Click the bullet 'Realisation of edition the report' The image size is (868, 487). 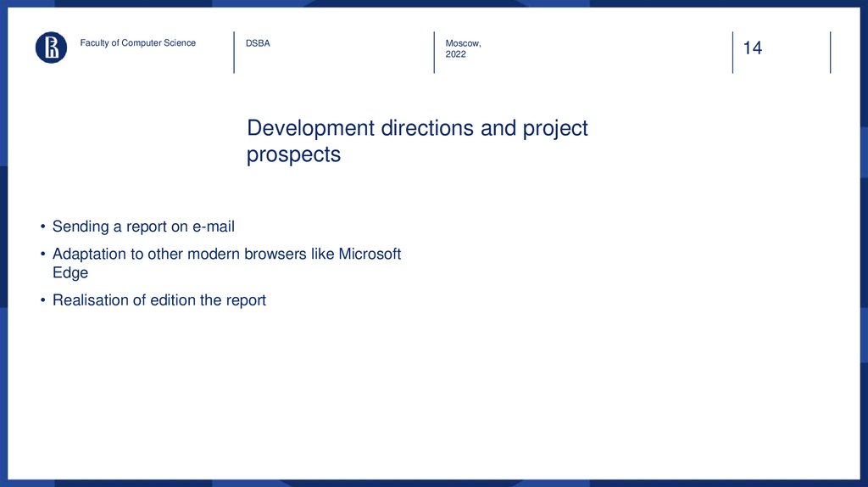(x=159, y=300)
